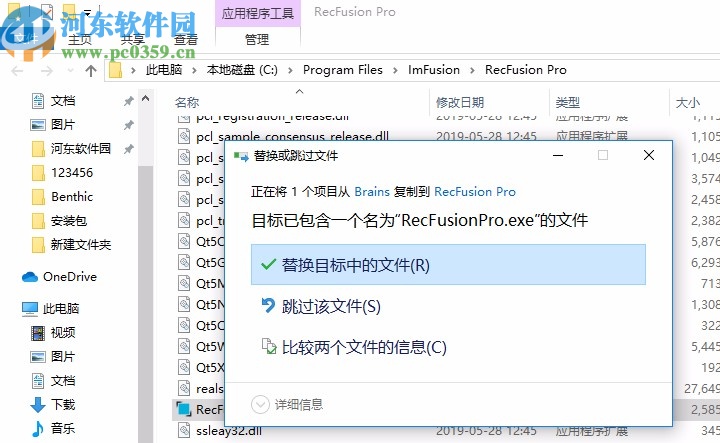Sort by 大小 column header
The image size is (720, 443).
pos(687,102)
